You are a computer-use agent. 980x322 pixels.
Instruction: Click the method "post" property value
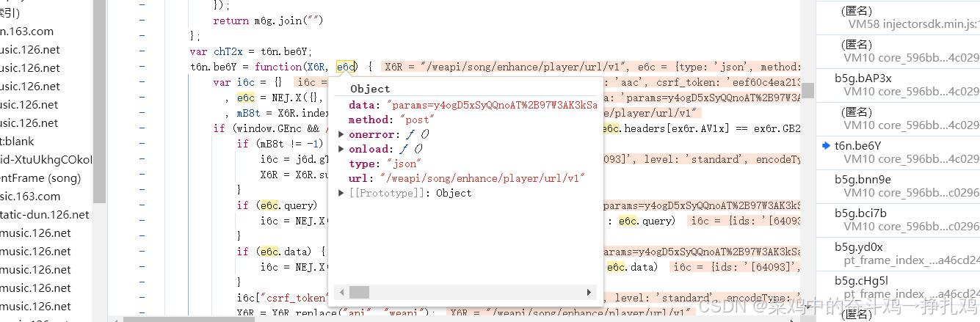click(417, 120)
